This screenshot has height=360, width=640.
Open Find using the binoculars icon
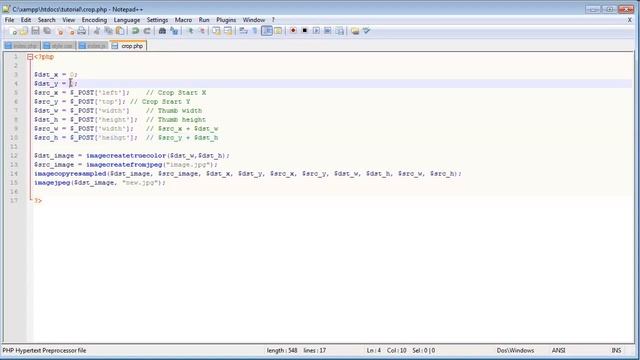click(162, 31)
